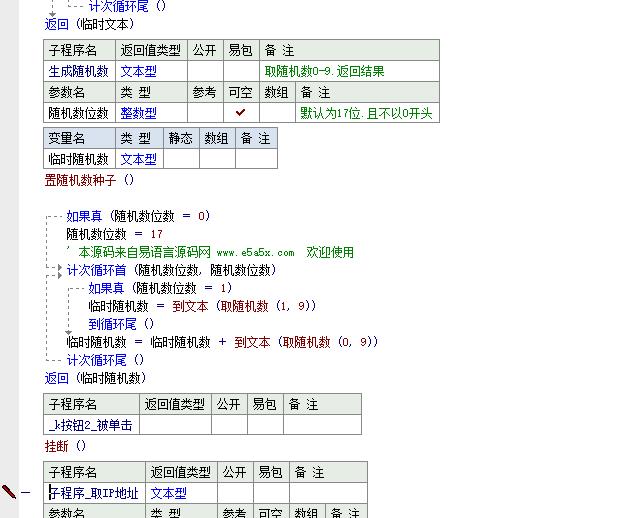Image resolution: width=643 pixels, height=518 pixels.
Task: Click the green source comment line
Action: pos(215,252)
